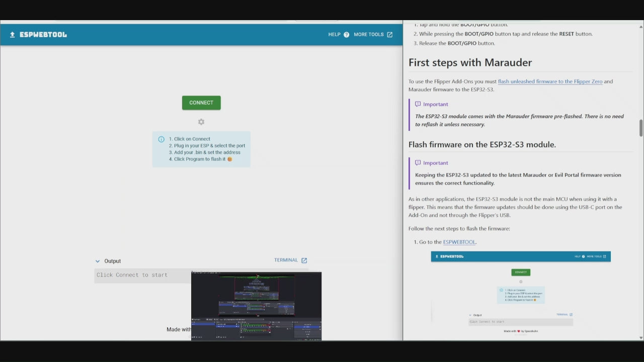Open 'flash unleashed firmware to the Flipper Zero' link
The image size is (644, 362).
click(x=550, y=81)
